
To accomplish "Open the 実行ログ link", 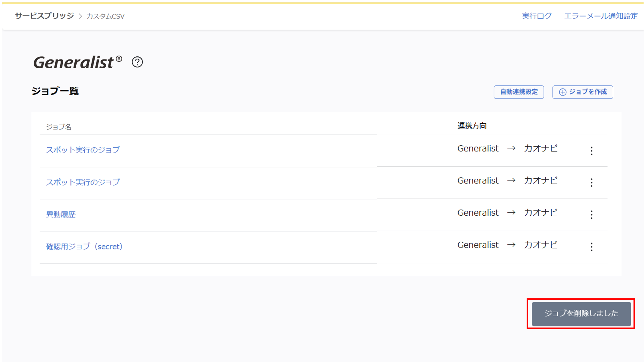I will coord(537,16).
